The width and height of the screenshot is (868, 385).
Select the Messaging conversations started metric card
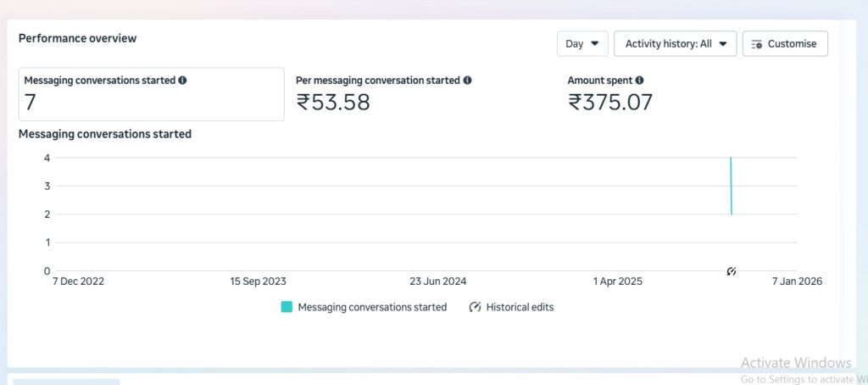tap(151, 94)
